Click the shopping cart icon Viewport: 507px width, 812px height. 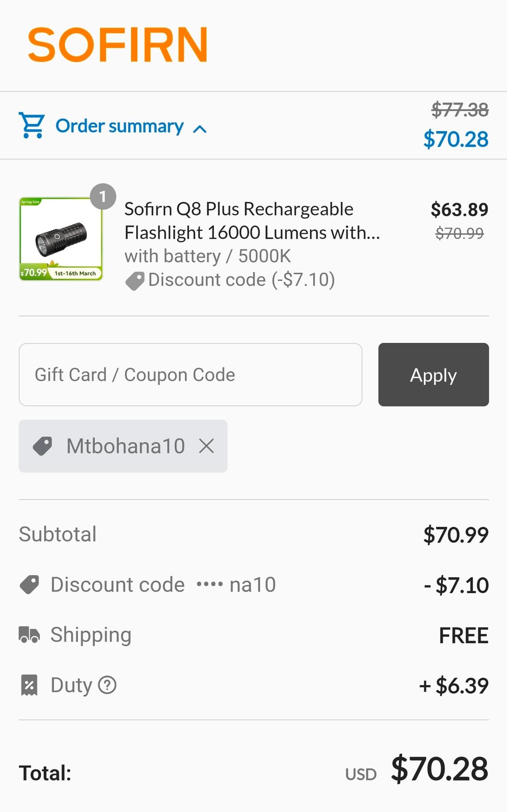point(31,125)
